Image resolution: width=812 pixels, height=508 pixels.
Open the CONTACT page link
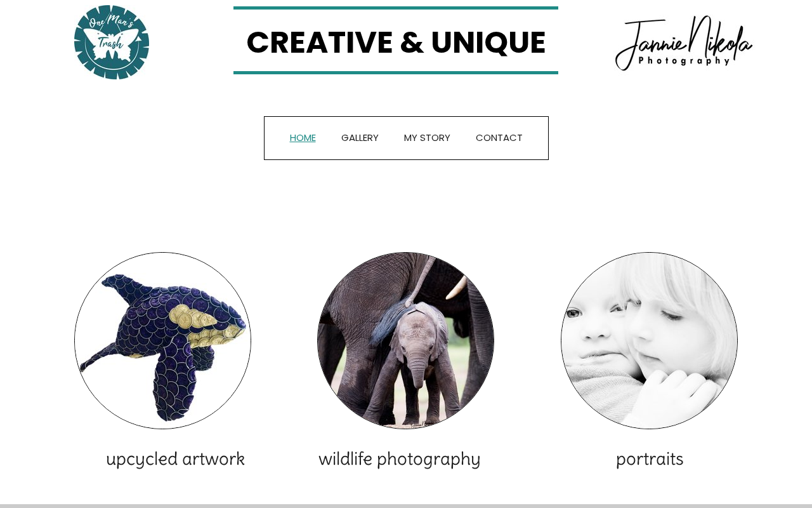tap(499, 138)
